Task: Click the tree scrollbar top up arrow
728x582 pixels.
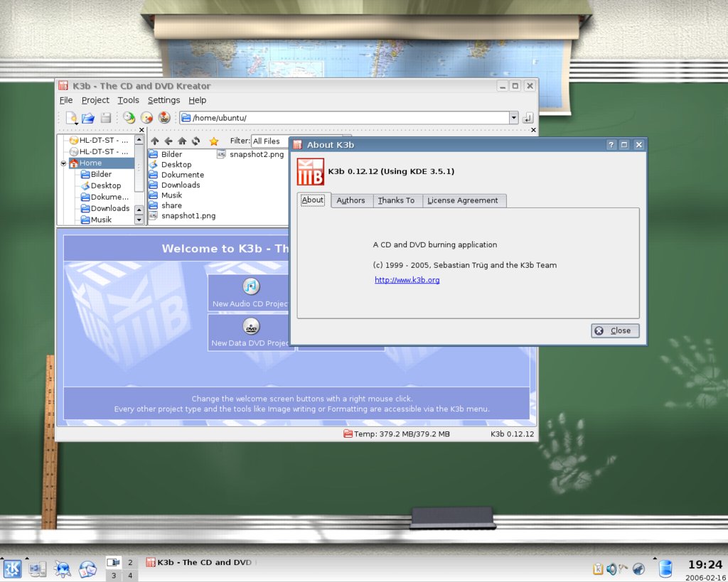Action: pyautogui.click(x=139, y=140)
